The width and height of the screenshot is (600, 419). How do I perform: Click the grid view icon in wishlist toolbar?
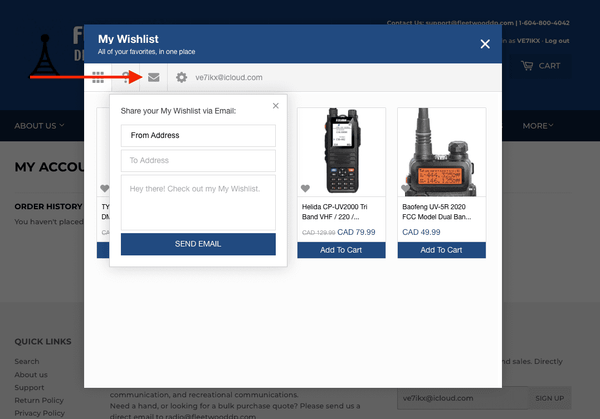coord(98,77)
